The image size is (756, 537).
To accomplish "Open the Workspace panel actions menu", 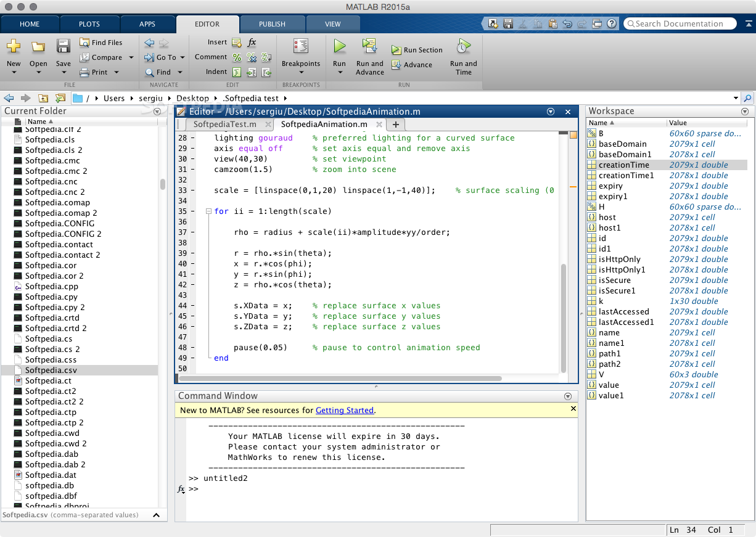I will pyautogui.click(x=744, y=112).
